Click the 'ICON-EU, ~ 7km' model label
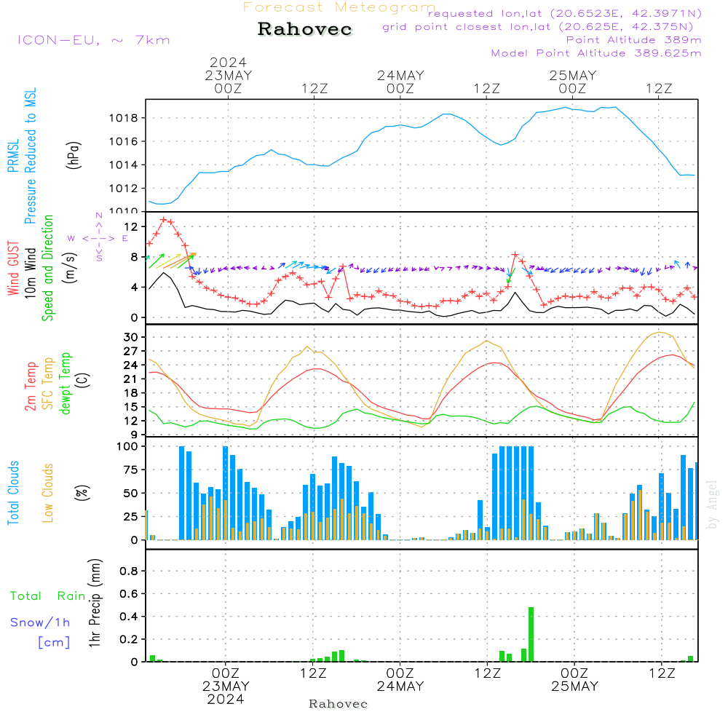This screenshot has height=728, width=728. pos(94,40)
